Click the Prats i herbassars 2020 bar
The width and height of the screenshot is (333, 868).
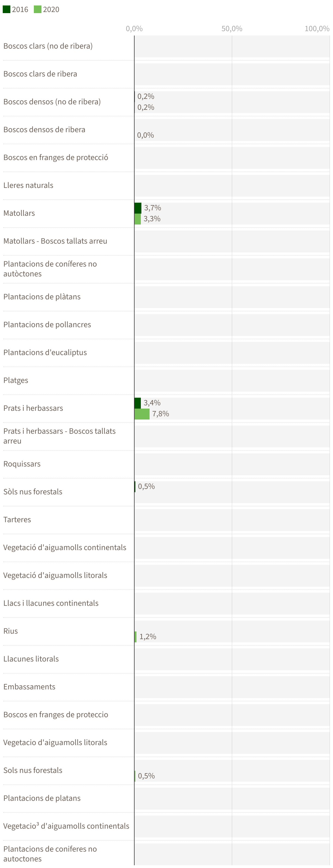pyautogui.click(x=142, y=414)
